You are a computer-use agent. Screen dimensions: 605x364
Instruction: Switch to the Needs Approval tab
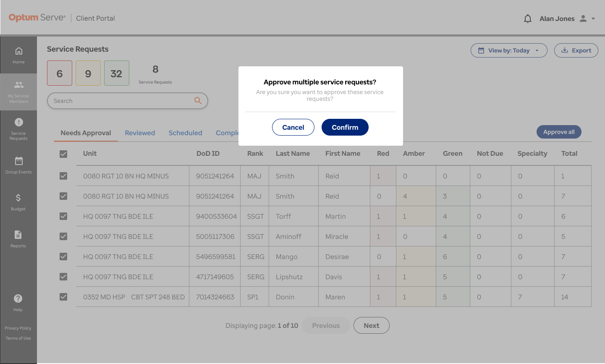point(86,133)
